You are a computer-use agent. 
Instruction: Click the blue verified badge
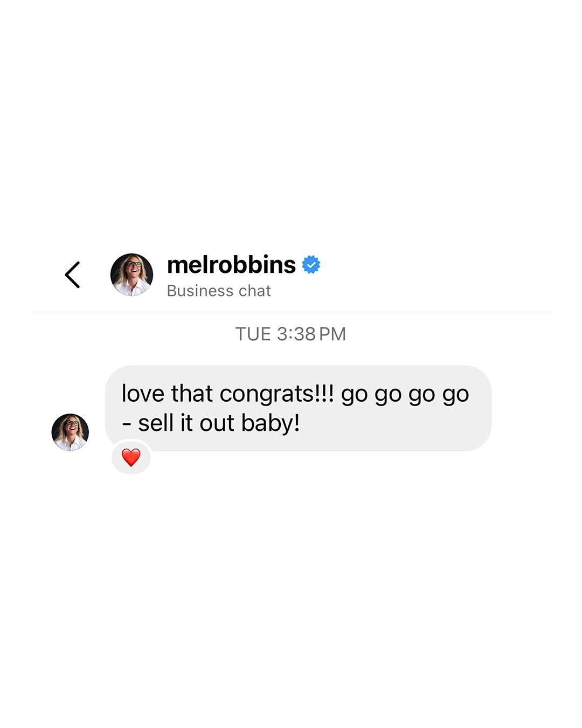pos(311,265)
